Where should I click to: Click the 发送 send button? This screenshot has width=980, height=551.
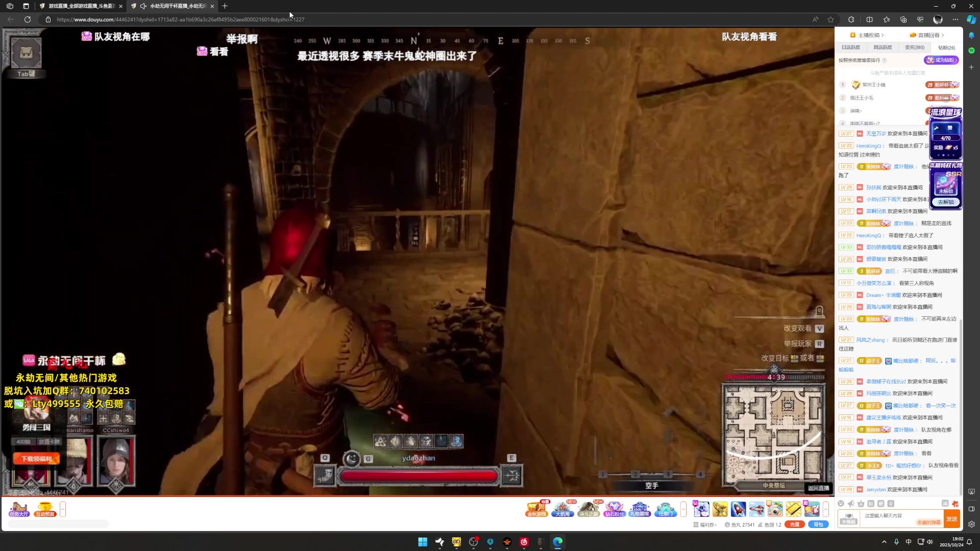coord(952,519)
